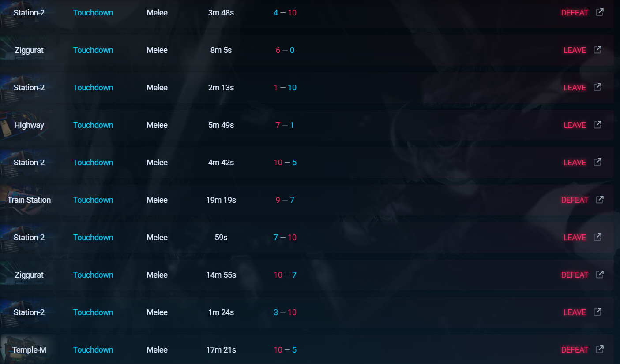Click LEAVE result on the Highway match

tap(575, 125)
